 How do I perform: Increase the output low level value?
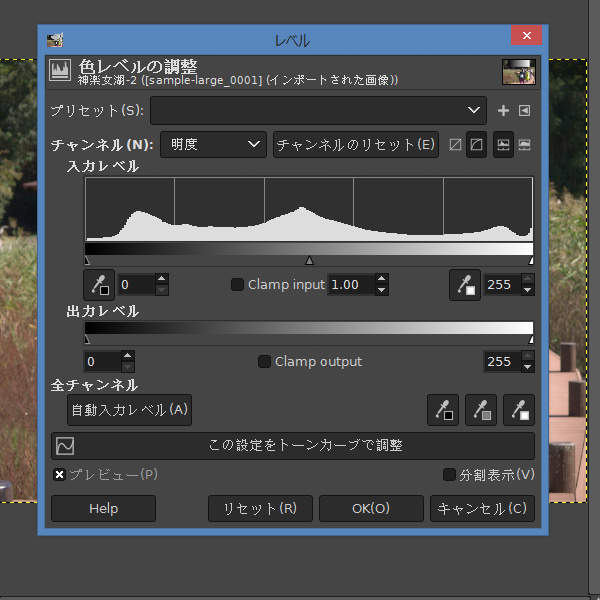128,356
